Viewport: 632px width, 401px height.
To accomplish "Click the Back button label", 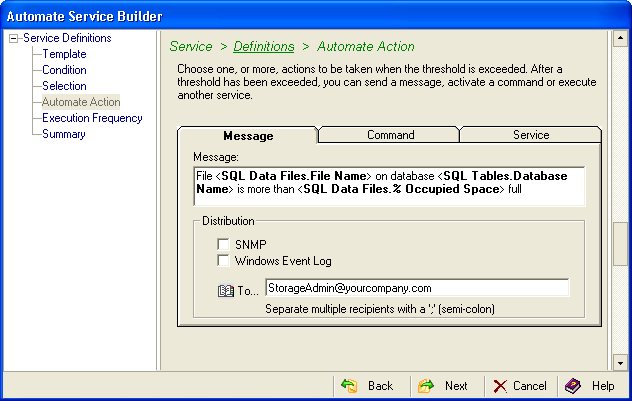I will [x=380, y=386].
